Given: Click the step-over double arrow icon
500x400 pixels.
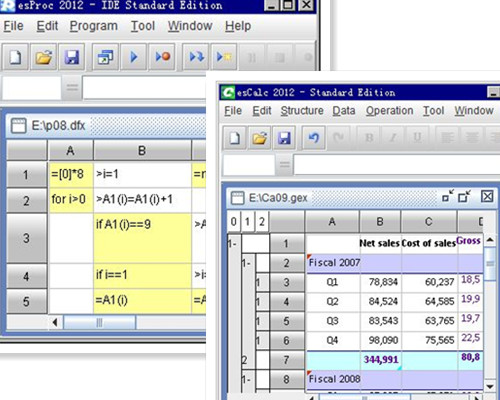Looking at the screenshot, I should click(x=196, y=57).
